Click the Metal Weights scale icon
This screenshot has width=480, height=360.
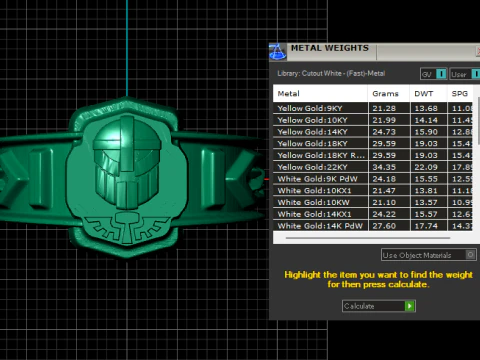pos(277,52)
